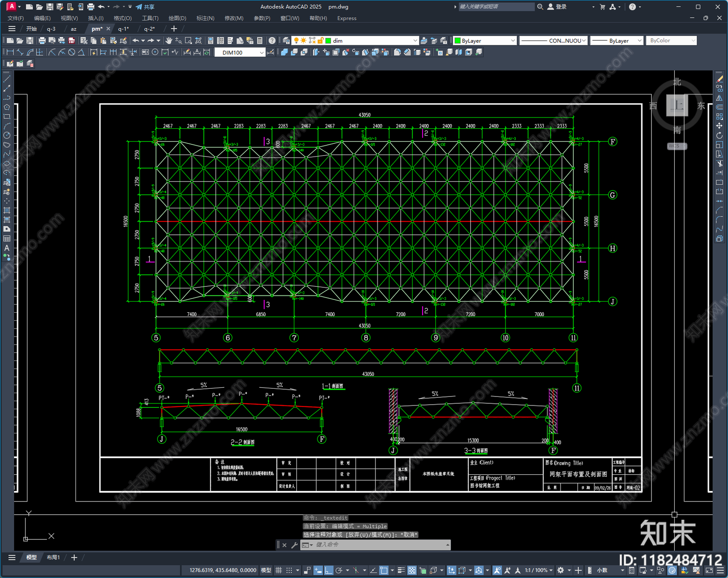
Task: Click the 模型 model space button in status bar
Action: point(266,570)
